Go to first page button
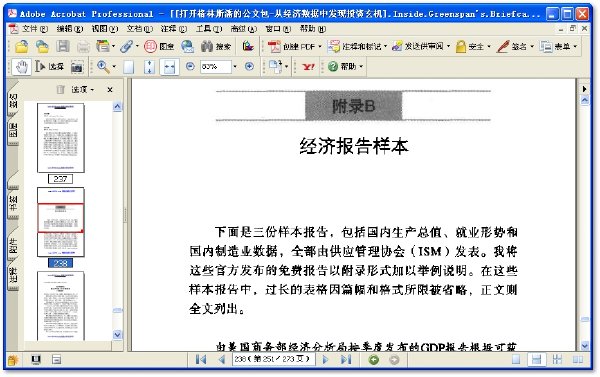Viewport: 600px width, 377px height. 201,359
